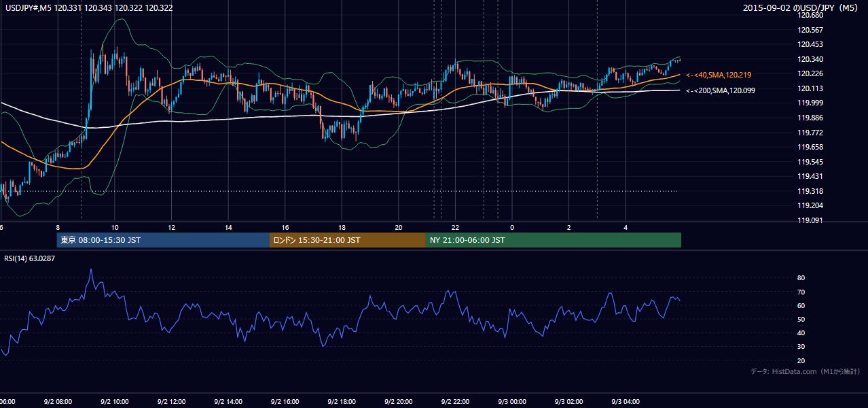Click the 9/2 22:00 bottom time label

click(x=456, y=401)
